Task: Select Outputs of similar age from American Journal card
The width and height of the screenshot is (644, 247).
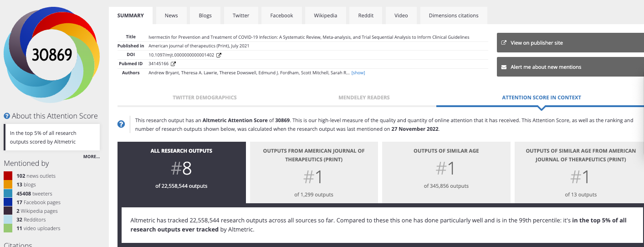Action: coord(579,172)
